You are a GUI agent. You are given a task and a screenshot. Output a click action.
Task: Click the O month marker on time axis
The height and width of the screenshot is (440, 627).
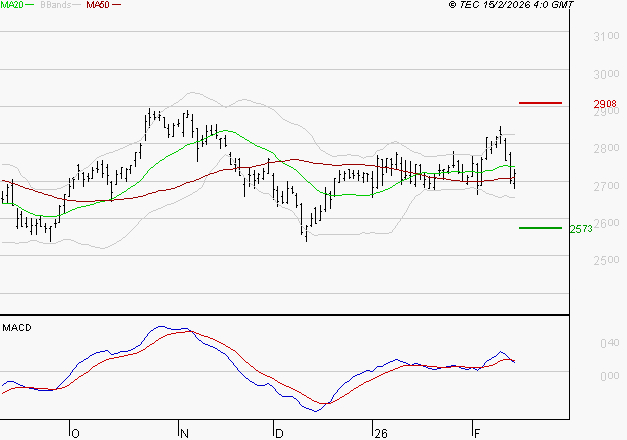[75, 433]
